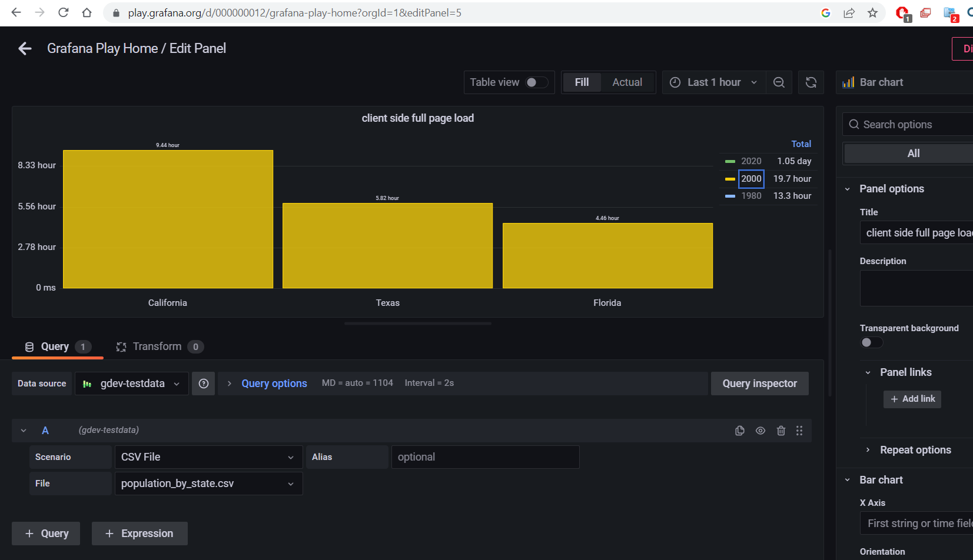Switch to the Transform tab
Screen dimensions: 973x560
click(157, 346)
